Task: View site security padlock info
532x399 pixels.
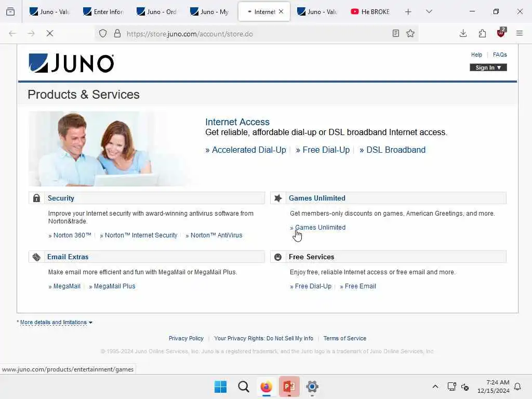Action: (117, 33)
